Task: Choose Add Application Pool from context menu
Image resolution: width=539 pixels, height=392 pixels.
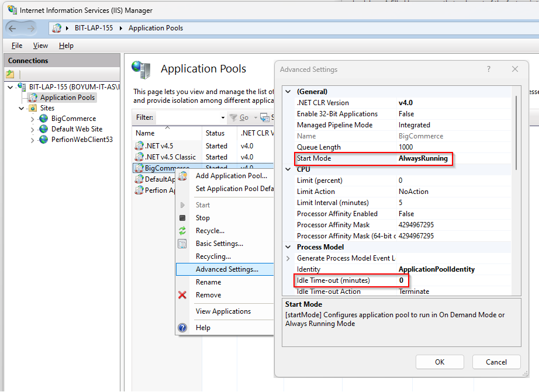Action: (x=232, y=176)
